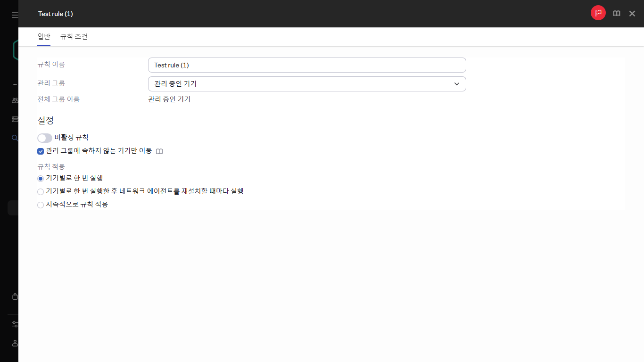Switch to the 규칙 조건 tab
644x362 pixels.
[x=74, y=36]
